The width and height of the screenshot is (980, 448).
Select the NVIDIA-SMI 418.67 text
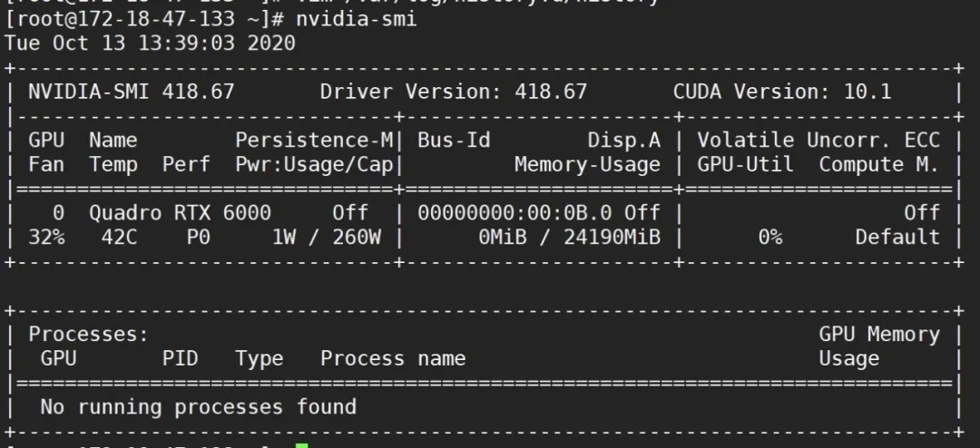pos(132,92)
